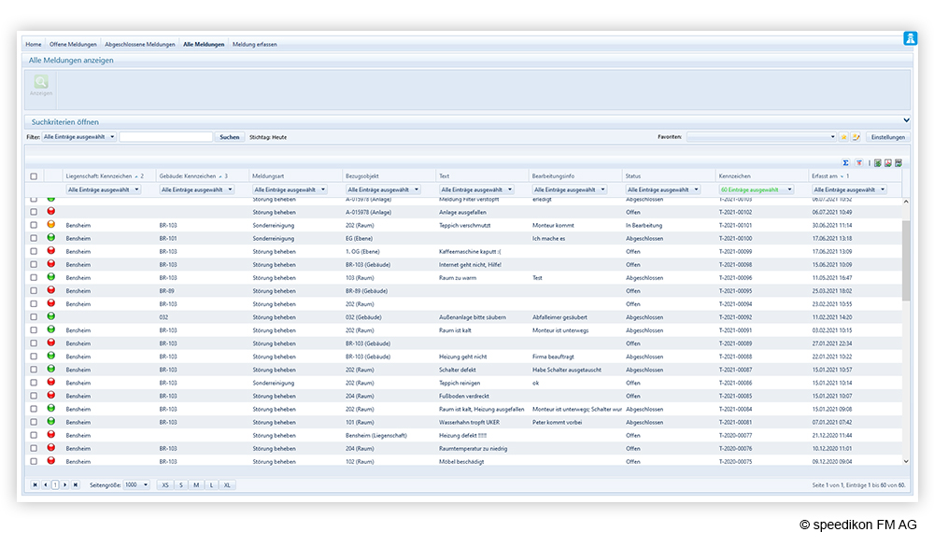
Task: Go to first page pager icon
Action: [35, 485]
